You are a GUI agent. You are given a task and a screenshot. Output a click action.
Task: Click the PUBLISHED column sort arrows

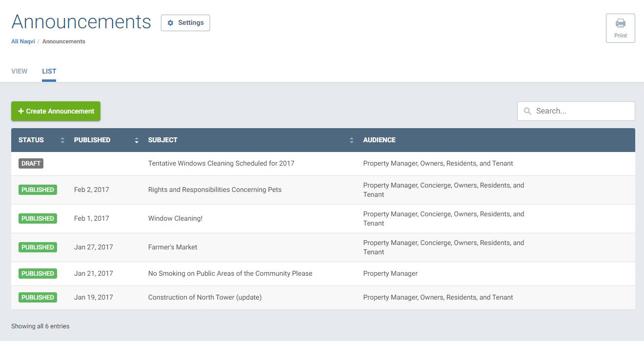(136, 140)
